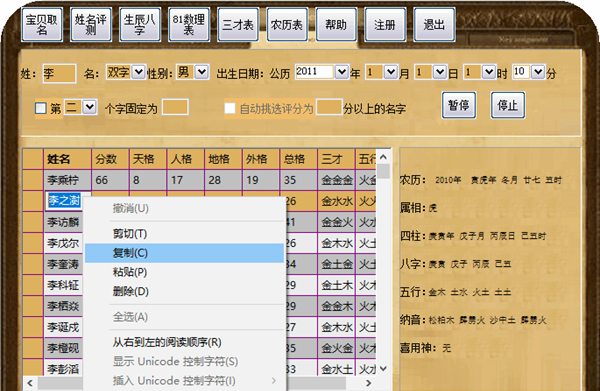Expand the birth day dropdown

[x=440, y=72]
